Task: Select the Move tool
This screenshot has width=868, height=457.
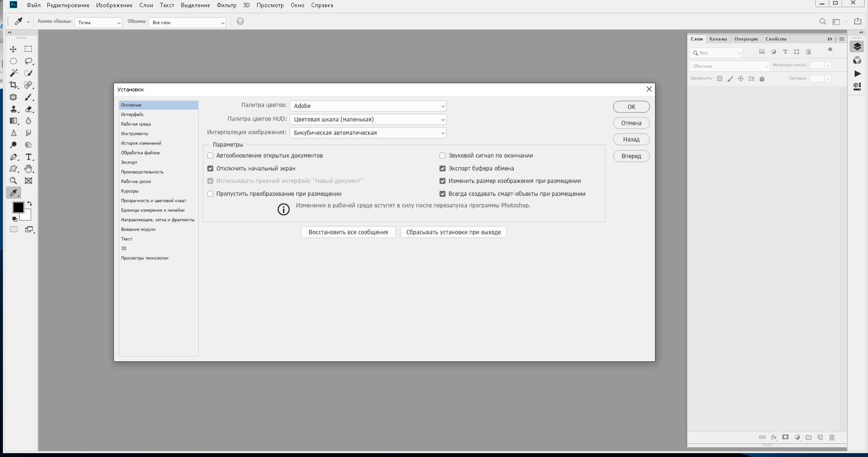Action: point(13,49)
